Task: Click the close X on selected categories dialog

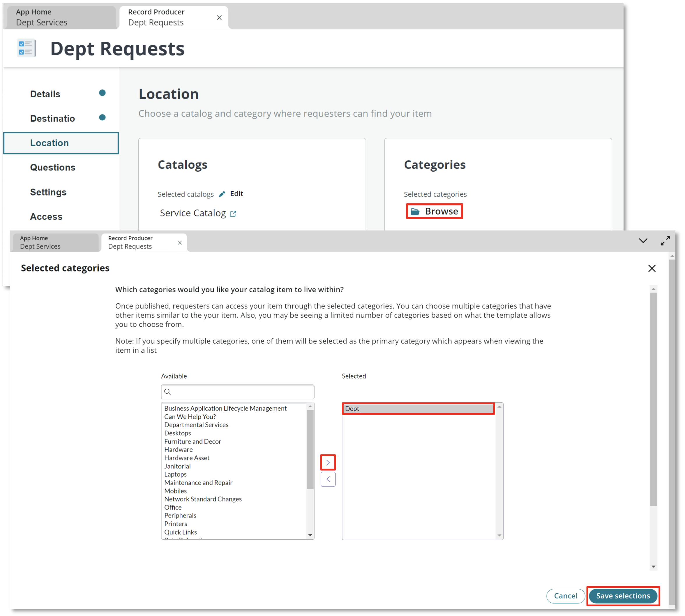Action: (x=652, y=268)
